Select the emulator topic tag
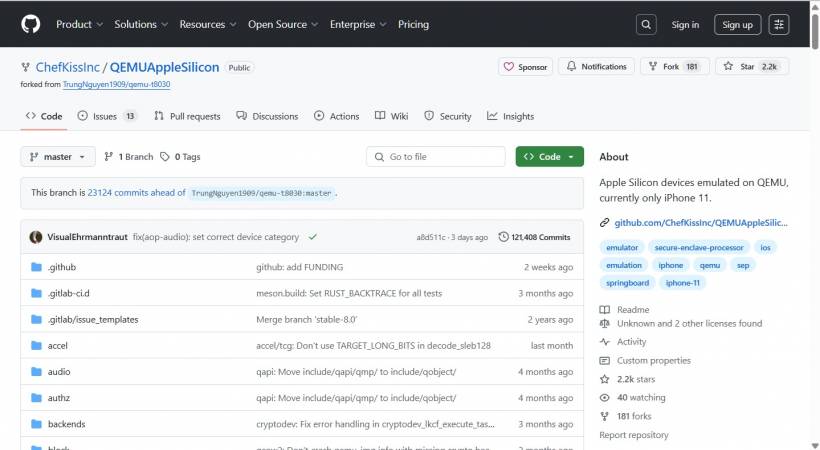820x450 pixels. pos(622,248)
